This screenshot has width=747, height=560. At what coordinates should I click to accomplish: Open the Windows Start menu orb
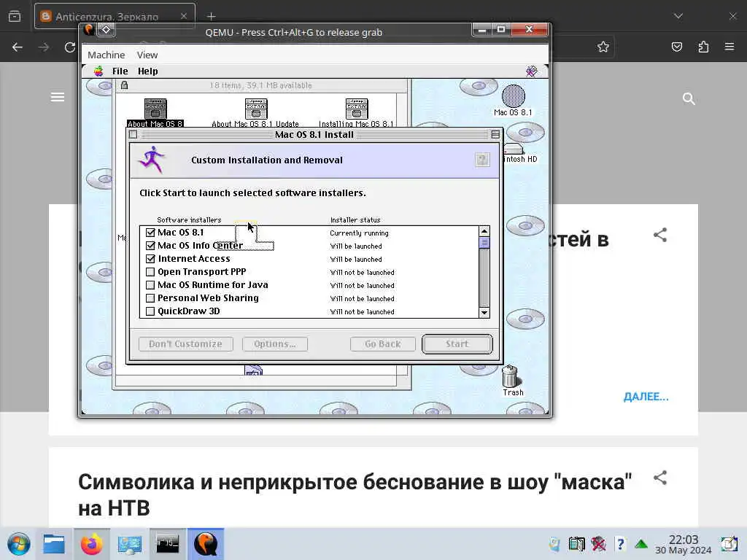(x=19, y=544)
